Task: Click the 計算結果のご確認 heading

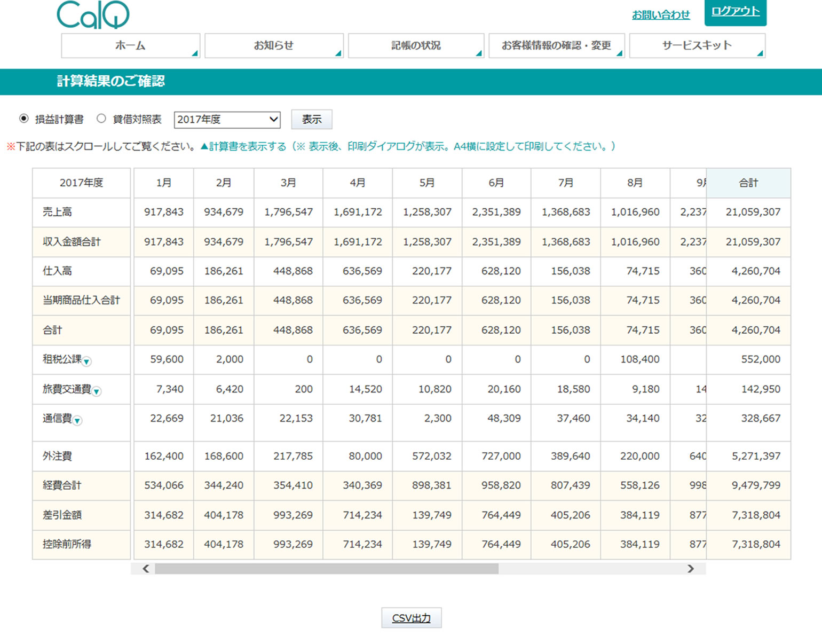Action: (x=111, y=81)
